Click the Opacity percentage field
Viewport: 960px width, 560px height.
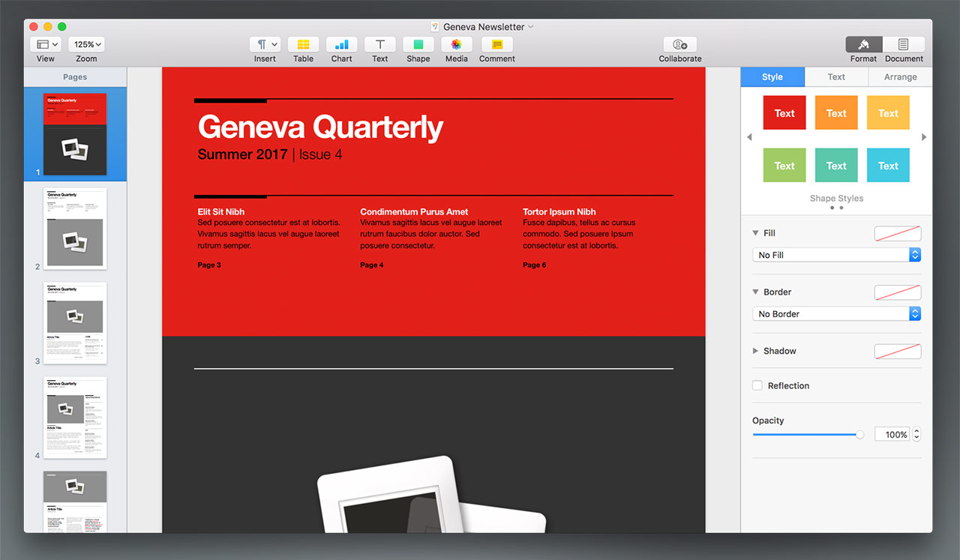tap(892, 435)
